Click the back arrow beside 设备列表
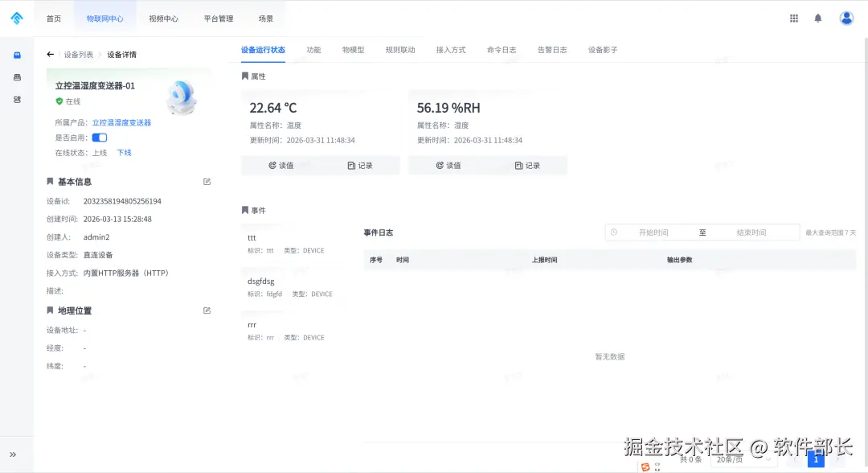 (x=50, y=55)
